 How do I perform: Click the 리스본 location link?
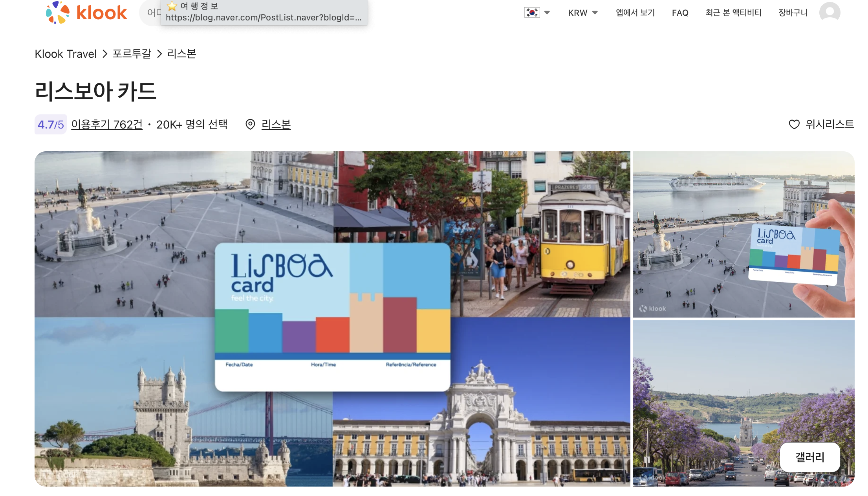(276, 125)
